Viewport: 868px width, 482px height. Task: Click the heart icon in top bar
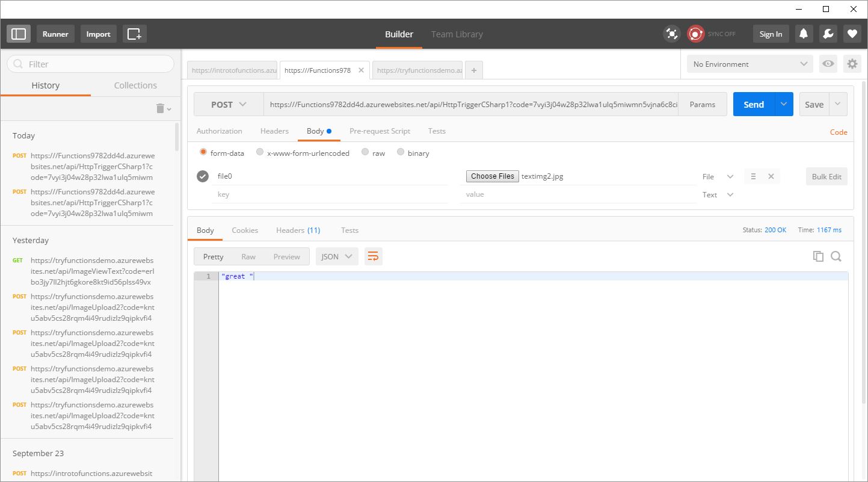(852, 34)
